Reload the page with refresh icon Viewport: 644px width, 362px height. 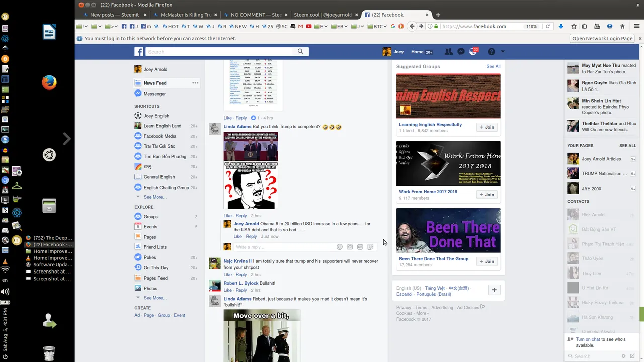[548, 26]
